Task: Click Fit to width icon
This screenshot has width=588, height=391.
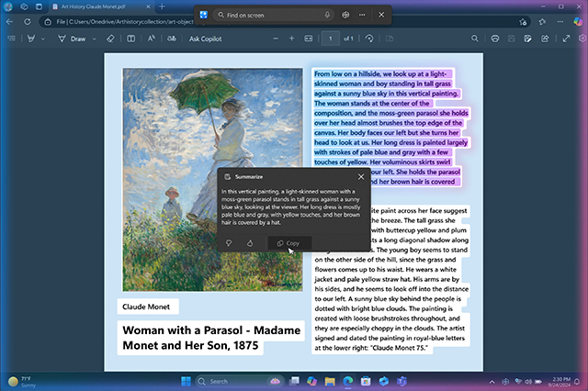Action: [309, 39]
